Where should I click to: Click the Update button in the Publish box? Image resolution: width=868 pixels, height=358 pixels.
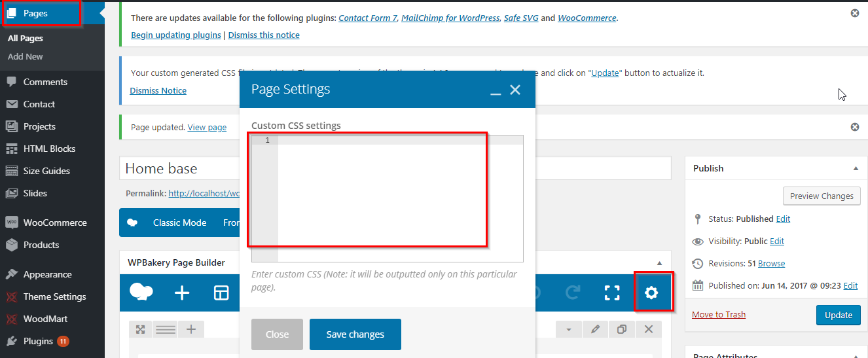[839, 315]
